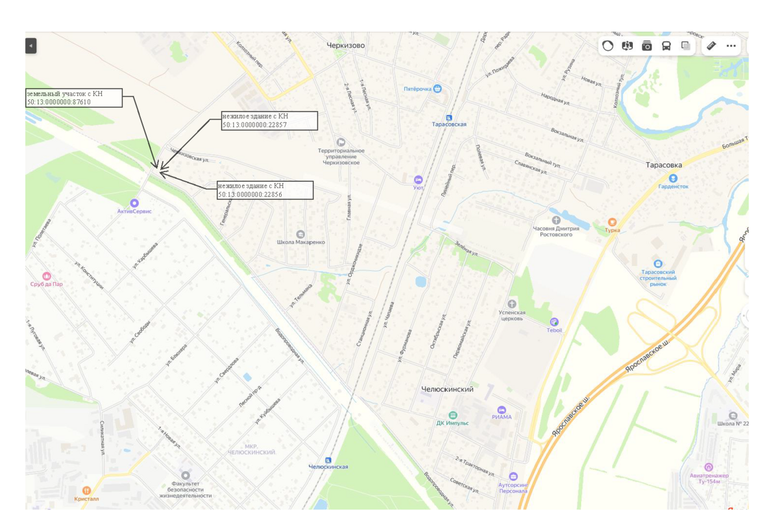This screenshot has height=532, width=758.
Task: Click annotation box for parcel 50:13:0000000:87610
Action: point(73,98)
